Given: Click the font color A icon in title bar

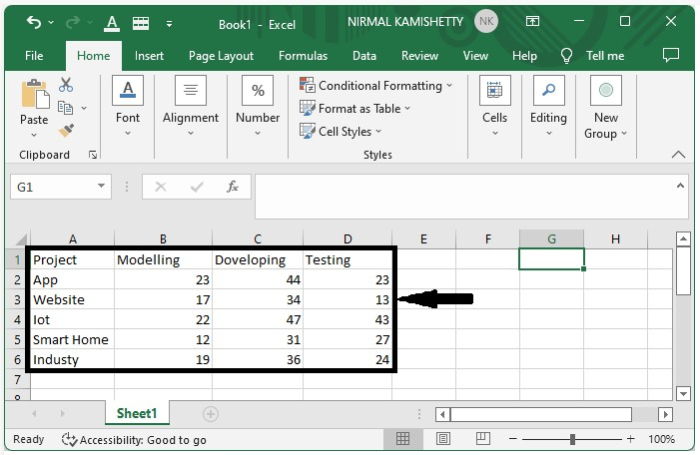Looking at the screenshot, I should coord(112,23).
